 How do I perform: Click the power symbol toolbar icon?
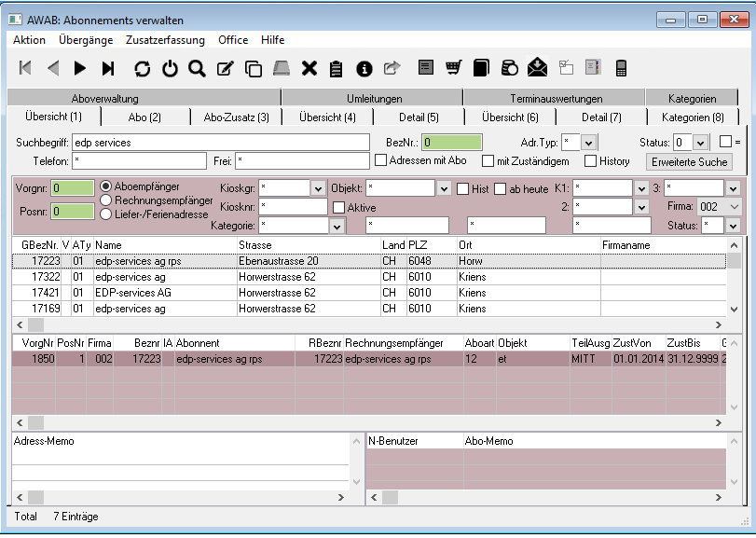[170, 68]
